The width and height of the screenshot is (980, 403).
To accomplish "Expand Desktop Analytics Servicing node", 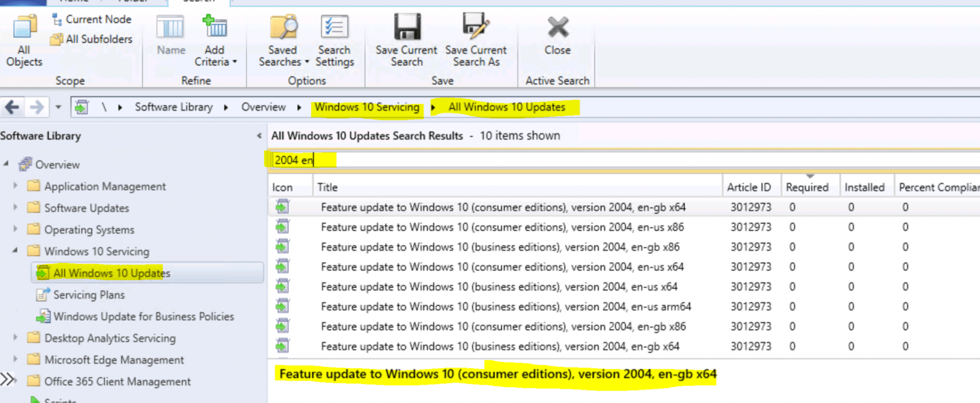I will point(15,337).
